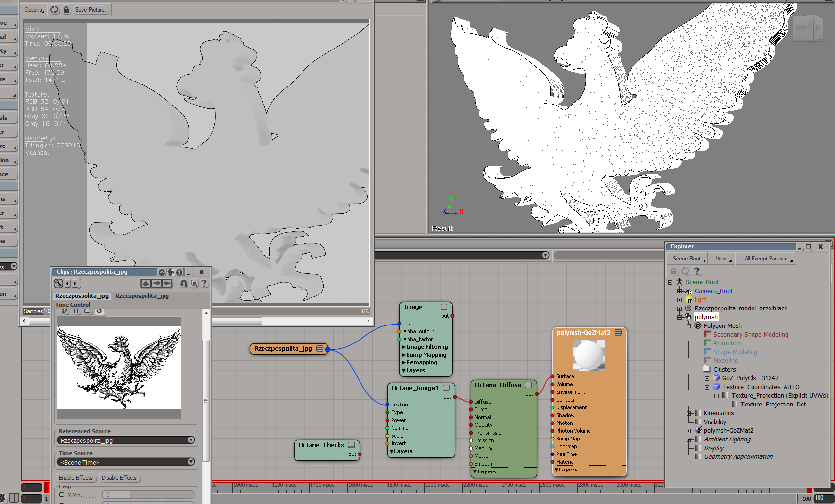Click the out port of Octane_Checks node
835x504 pixels.
360,455
